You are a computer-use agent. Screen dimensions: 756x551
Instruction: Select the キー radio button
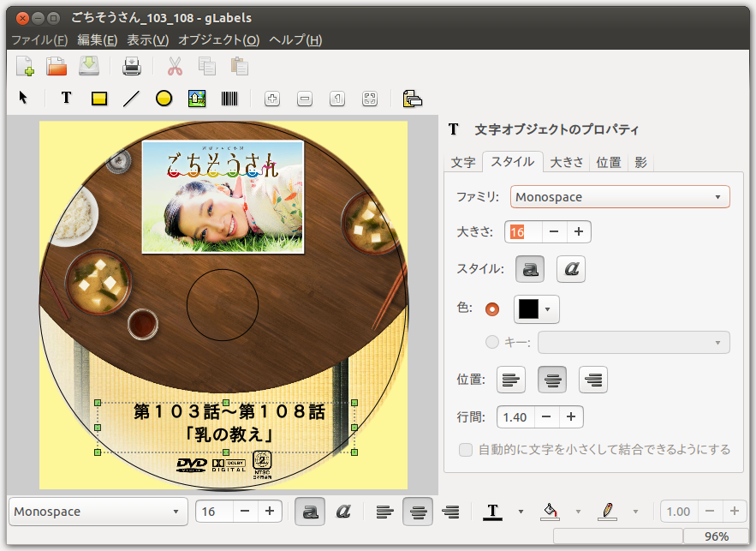click(x=492, y=342)
